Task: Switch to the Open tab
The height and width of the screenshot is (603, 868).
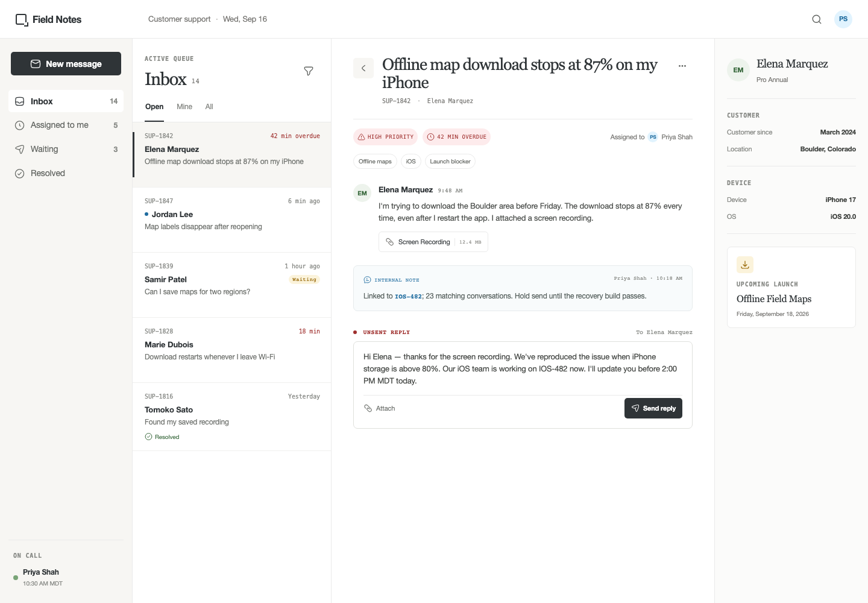Action: (x=154, y=107)
